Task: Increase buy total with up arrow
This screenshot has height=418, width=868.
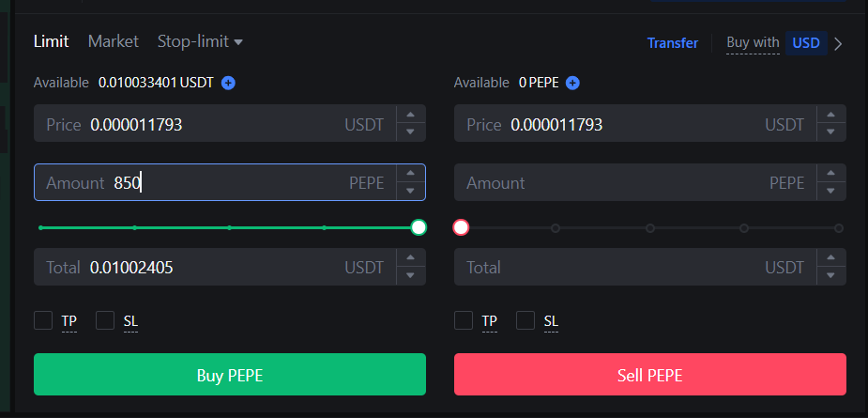Action: tap(410, 258)
